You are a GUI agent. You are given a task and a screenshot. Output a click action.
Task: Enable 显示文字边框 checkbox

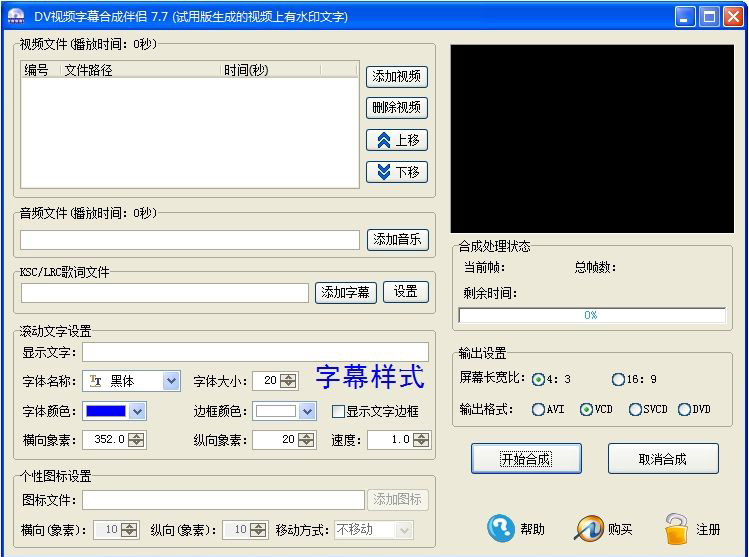[x=338, y=412]
